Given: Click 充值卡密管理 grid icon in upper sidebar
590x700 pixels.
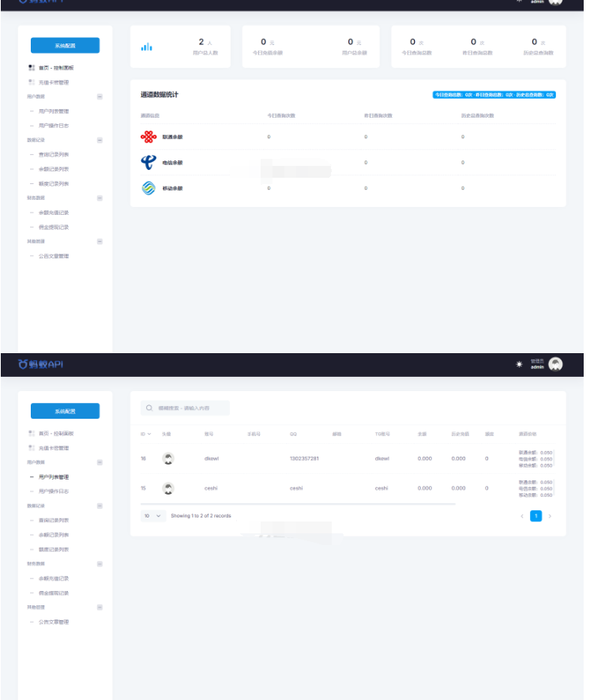Looking at the screenshot, I should click(x=32, y=82).
